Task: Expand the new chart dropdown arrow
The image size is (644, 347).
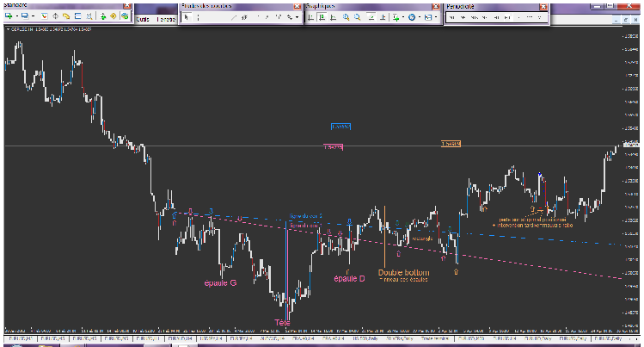Action: pyautogui.click(x=17, y=16)
